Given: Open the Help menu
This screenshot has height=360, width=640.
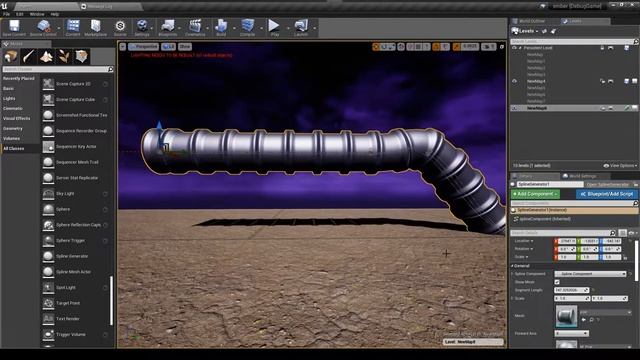Looking at the screenshot, I should click(x=55, y=14).
